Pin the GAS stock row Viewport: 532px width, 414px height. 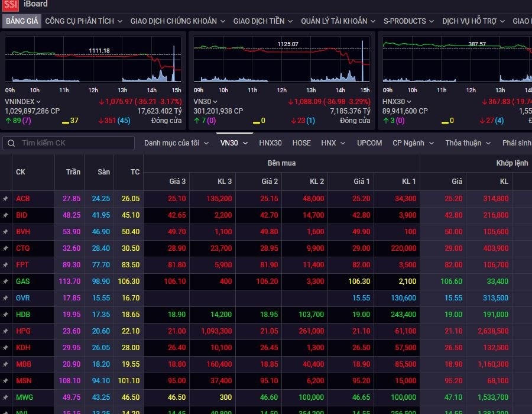tap(6, 282)
